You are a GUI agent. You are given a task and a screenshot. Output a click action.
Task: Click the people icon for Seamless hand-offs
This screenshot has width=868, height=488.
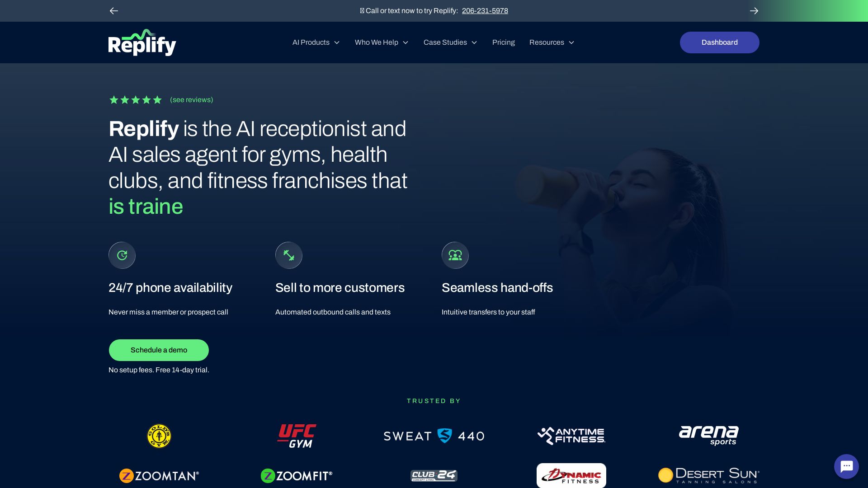coord(455,255)
